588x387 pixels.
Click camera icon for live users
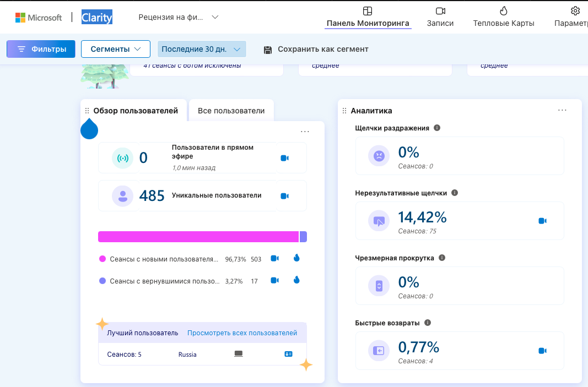(284, 159)
